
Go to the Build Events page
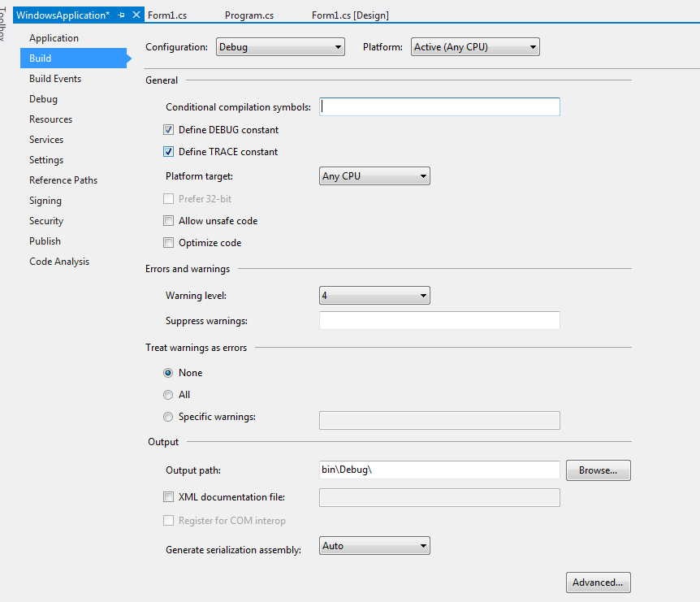[x=55, y=79]
